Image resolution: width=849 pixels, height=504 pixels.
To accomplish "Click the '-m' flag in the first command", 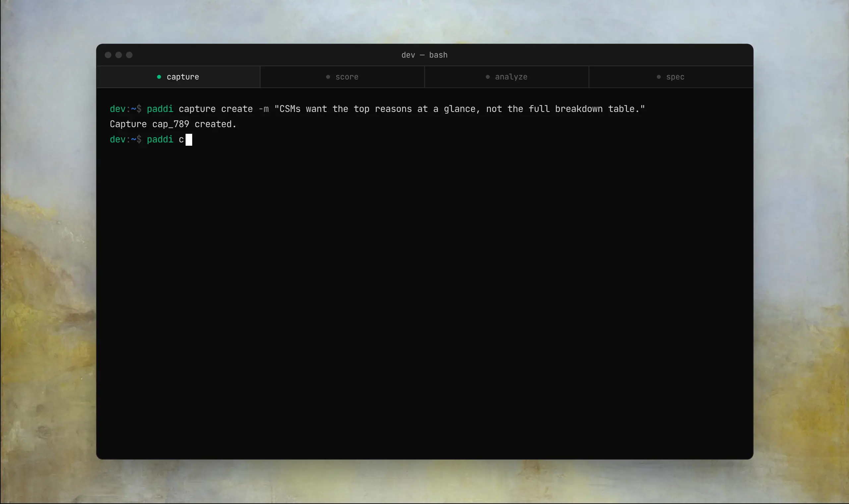I will point(264,109).
